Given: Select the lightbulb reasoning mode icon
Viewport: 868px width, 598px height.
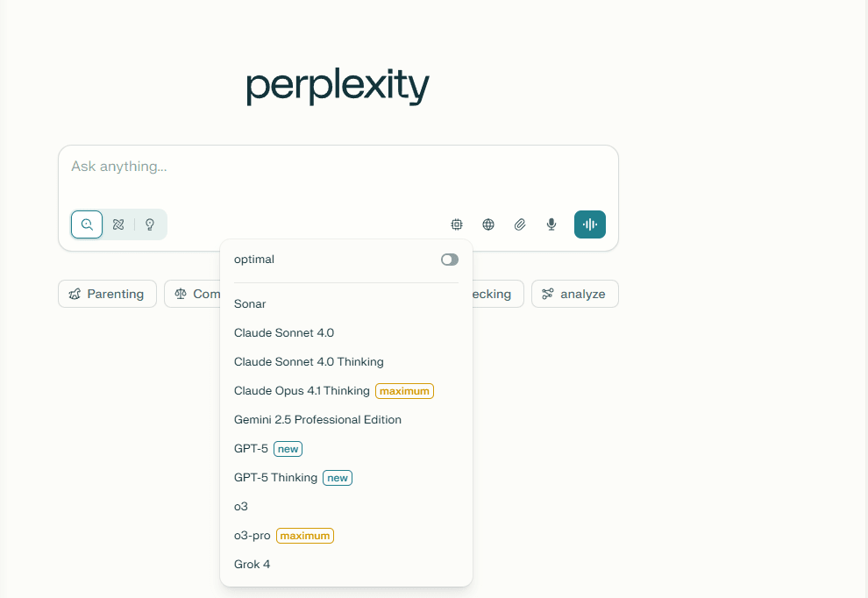Looking at the screenshot, I should pyautogui.click(x=149, y=224).
